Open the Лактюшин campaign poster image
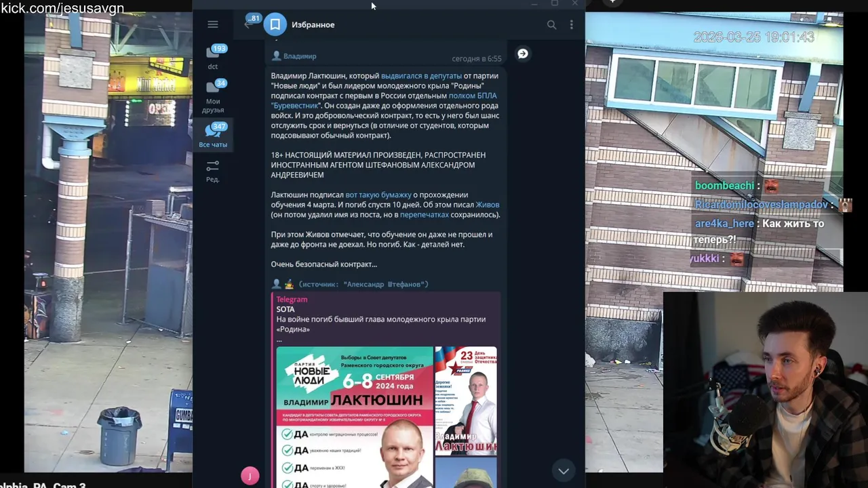The width and height of the screenshot is (868, 488). point(355,417)
